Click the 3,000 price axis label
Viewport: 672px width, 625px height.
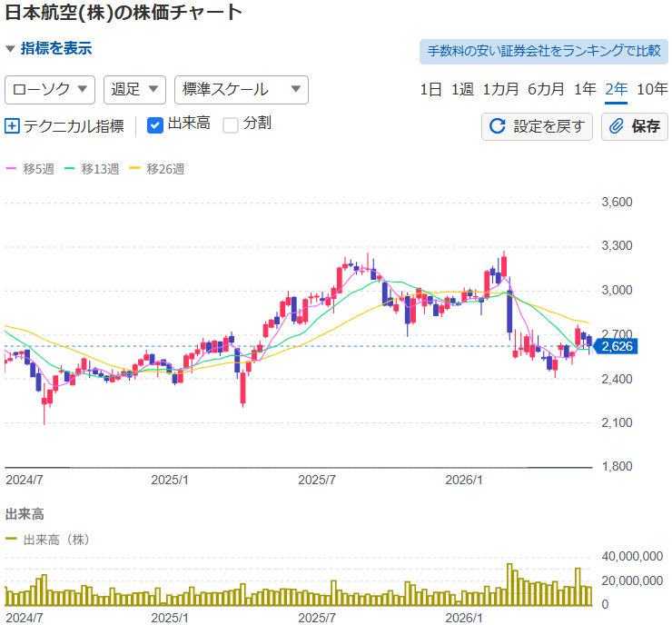(x=617, y=290)
